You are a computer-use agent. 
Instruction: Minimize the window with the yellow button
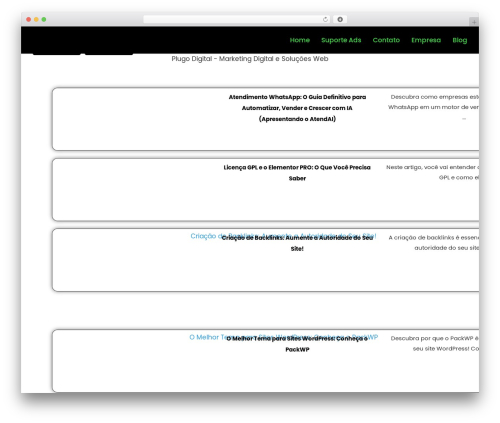[x=36, y=19]
